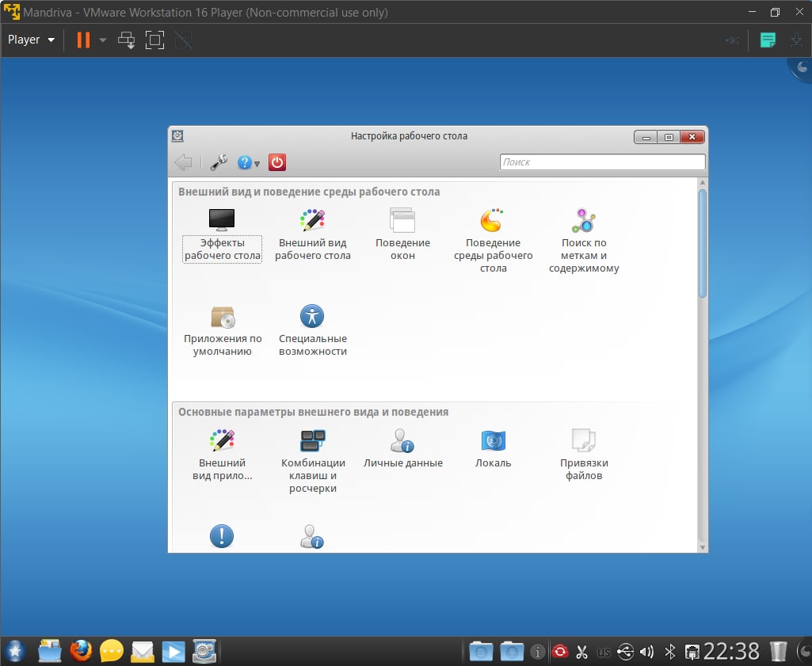Open Комбинации клавиш и росчерки
This screenshot has height=666, width=812.
[312, 462]
